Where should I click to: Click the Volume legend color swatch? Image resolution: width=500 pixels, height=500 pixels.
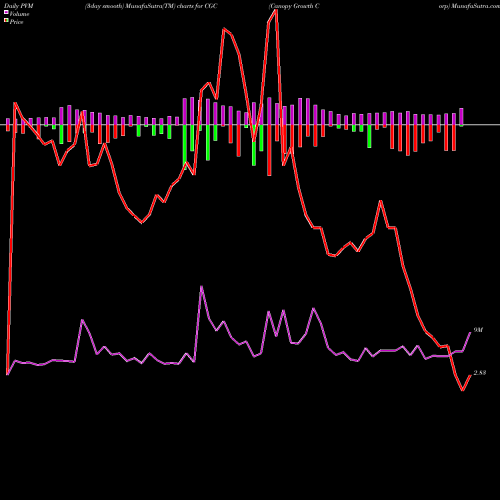click(x=6, y=13)
